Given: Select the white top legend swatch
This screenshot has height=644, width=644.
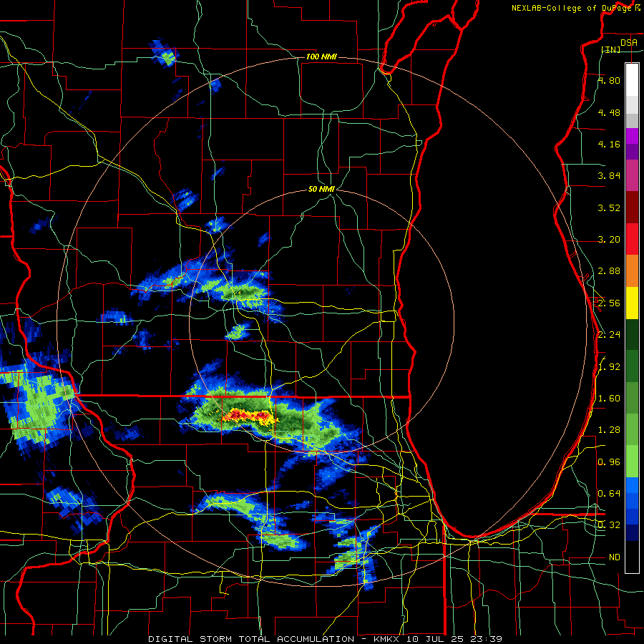Looking at the screenshot, I should (632, 79).
